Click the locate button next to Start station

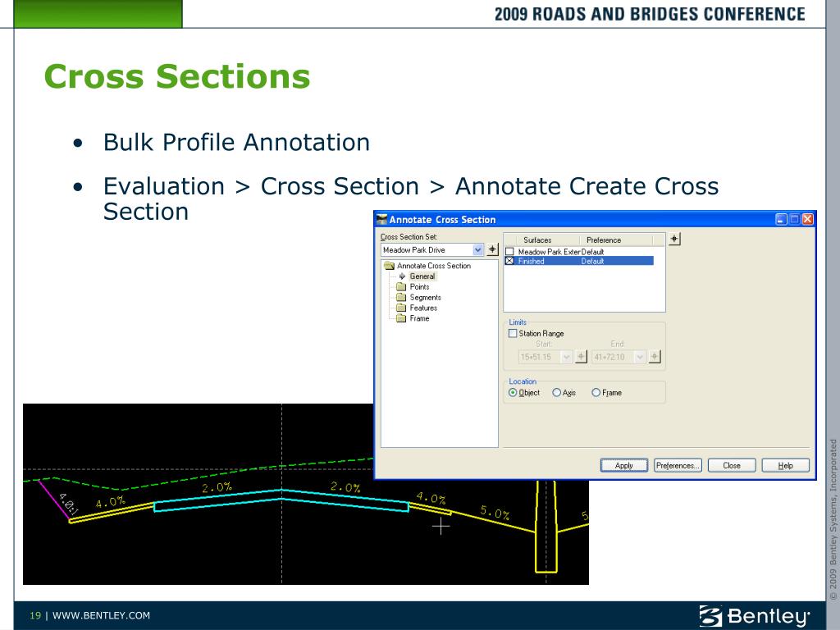[x=581, y=357]
